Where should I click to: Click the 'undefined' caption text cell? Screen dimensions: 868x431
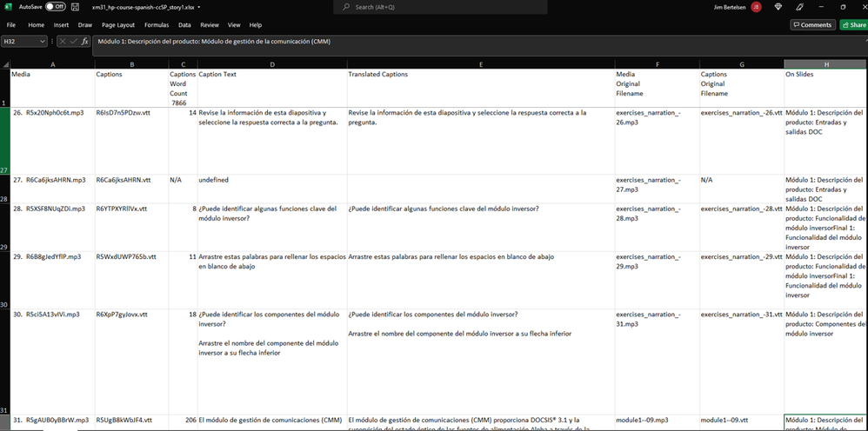coord(272,189)
